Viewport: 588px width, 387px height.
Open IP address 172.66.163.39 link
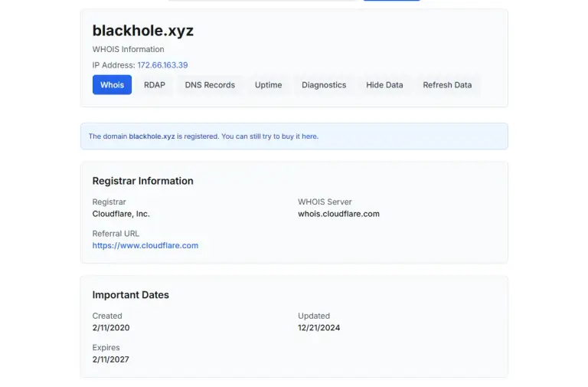click(x=162, y=65)
